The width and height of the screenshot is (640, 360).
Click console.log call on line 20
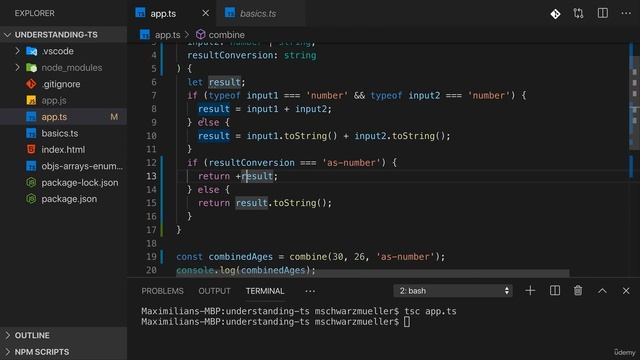pyautogui.click(x=246, y=270)
